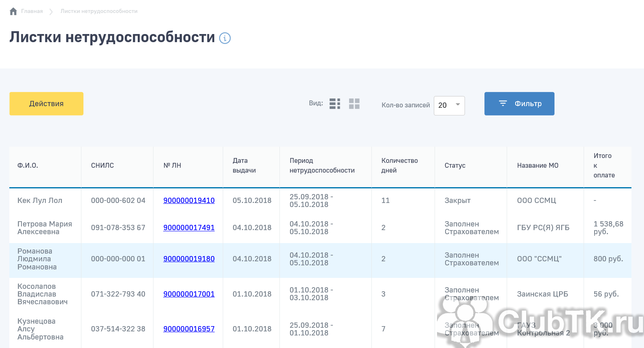
Task: Open sick leave number 900000019180
Action: (x=189, y=259)
